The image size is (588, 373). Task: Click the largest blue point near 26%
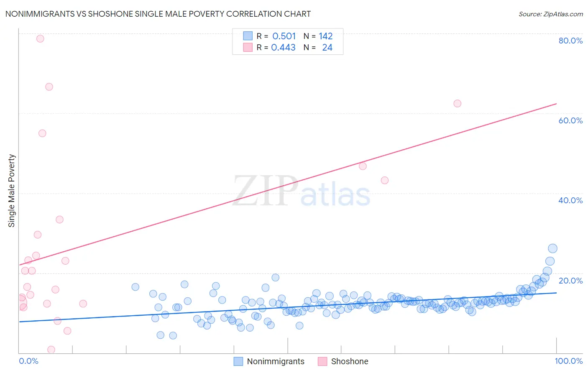point(552,248)
